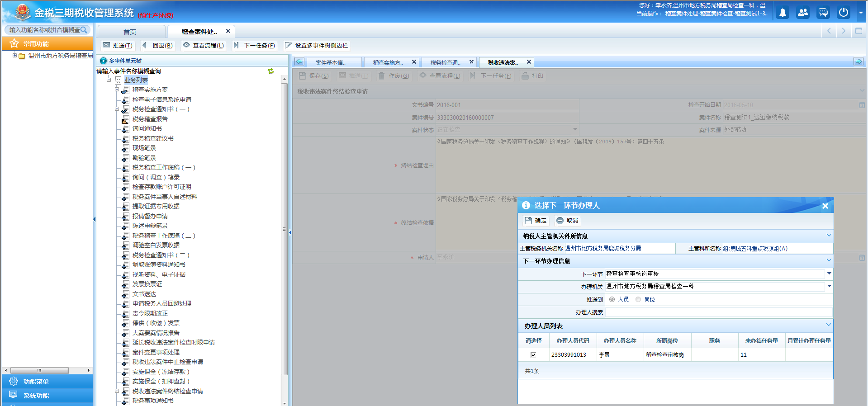868x406 pixels.
Task: Click 取消 in the dialog
Action: point(567,221)
